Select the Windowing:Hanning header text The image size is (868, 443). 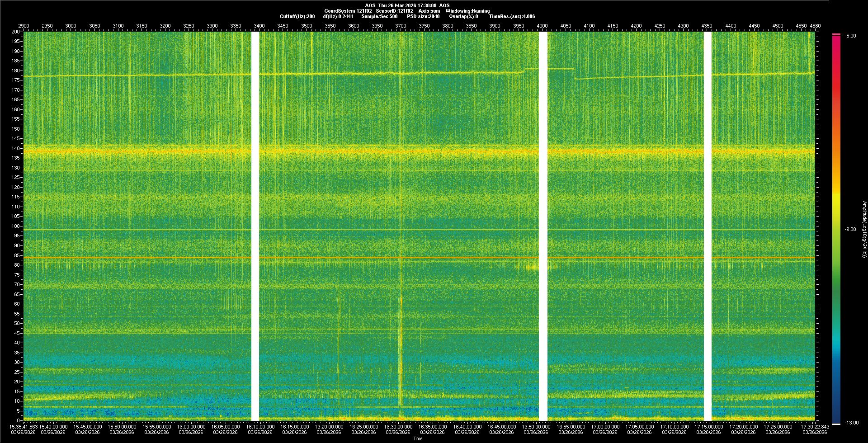tap(467, 11)
